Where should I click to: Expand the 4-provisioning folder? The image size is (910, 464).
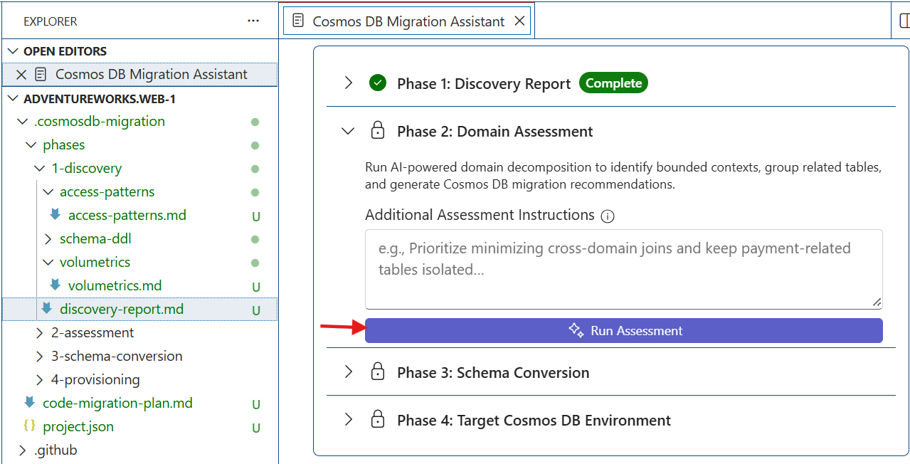[x=40, y=380]
